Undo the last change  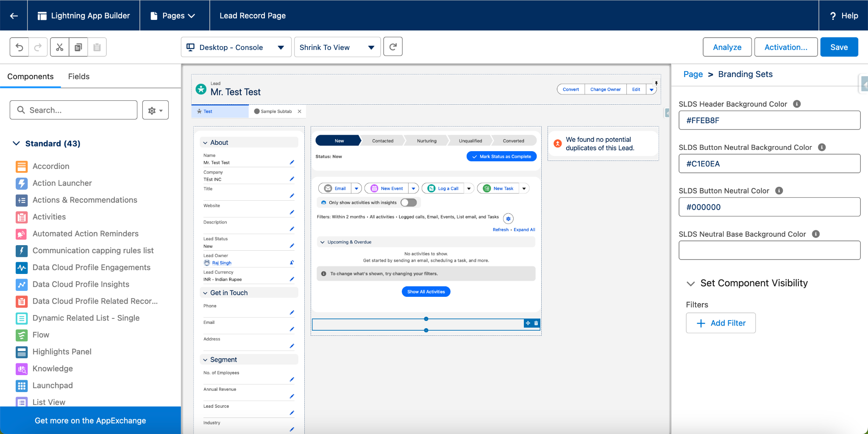coord(19,47)
